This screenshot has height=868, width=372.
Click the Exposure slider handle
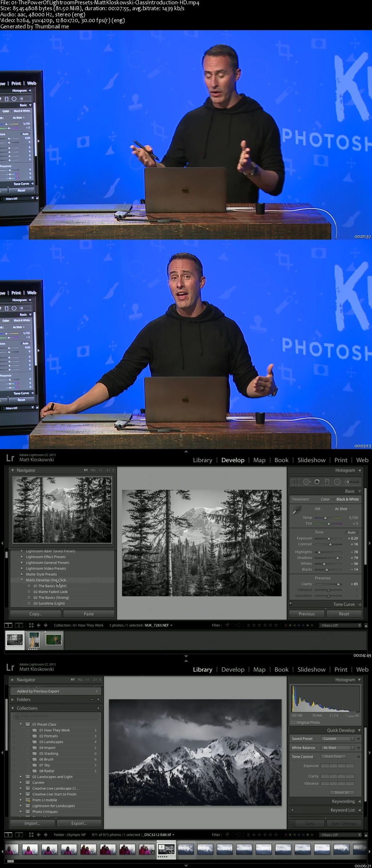[x=329, y=539]
